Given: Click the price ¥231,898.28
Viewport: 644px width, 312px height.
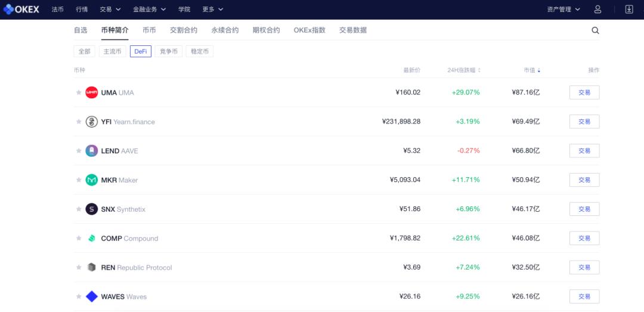Looking at the screenshot, I should [401, 122].
